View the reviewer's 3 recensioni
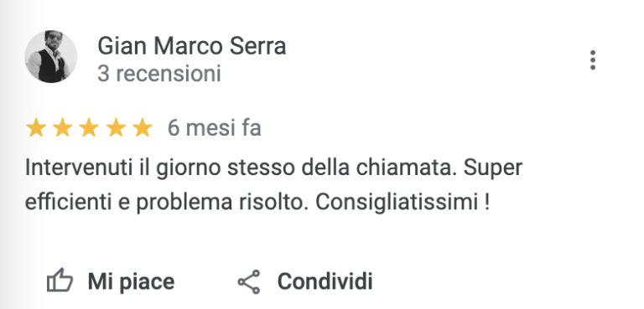 pyautogui.click(x=159, y=74)
